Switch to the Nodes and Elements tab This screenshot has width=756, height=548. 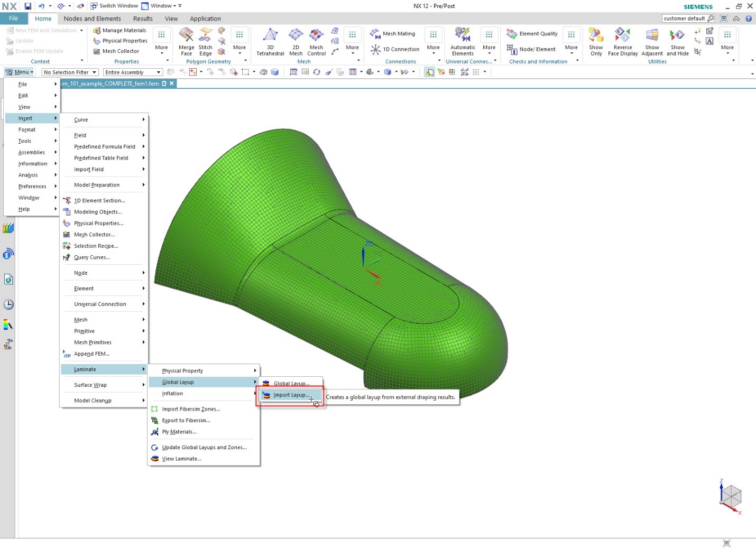(x=92, y=18)
